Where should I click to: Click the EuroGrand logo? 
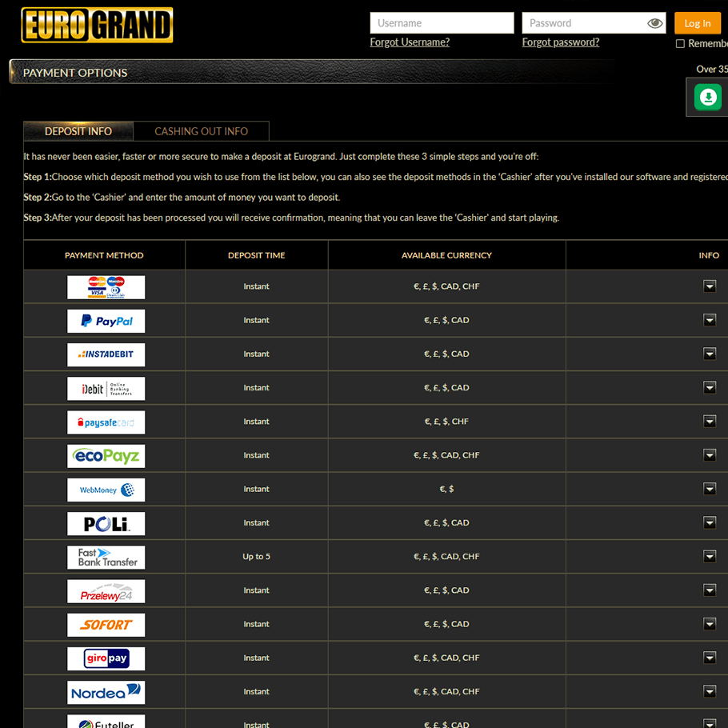click(97, 25)
